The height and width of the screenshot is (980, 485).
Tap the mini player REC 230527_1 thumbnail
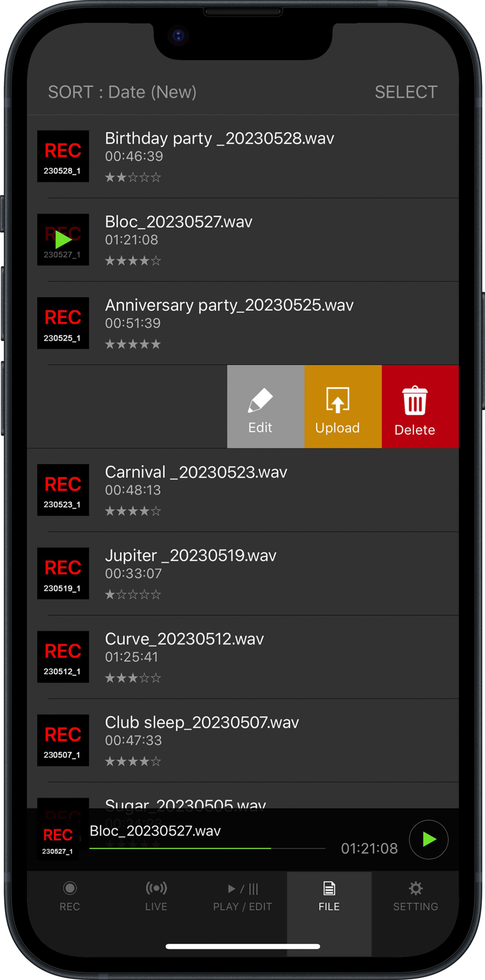pyautogui.click(x=58, y=840)
